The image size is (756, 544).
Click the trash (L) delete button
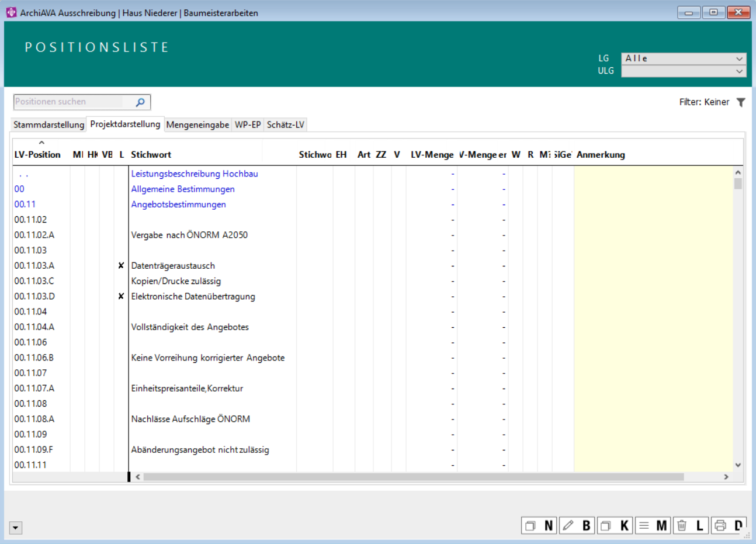[691, 525]
